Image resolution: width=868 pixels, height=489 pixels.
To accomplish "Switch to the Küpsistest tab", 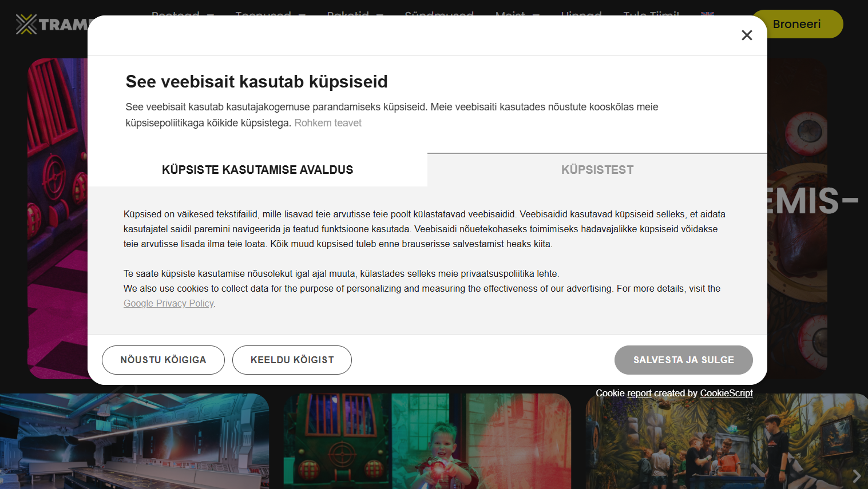I will [x=597, y=170].
